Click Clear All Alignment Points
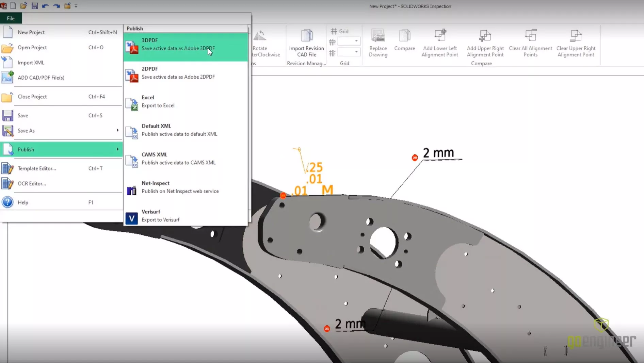The height and width of the screenshot is (363, 644). (x=530, y=43)
